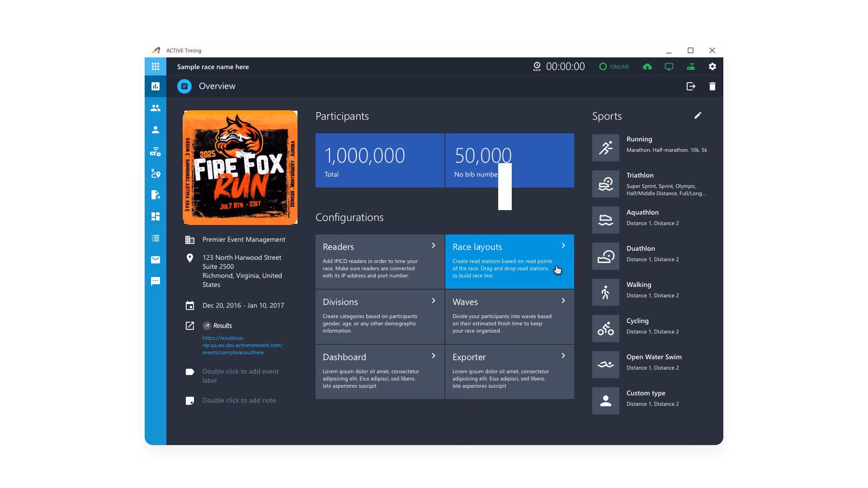This screenshot has width=868, height=488.
Task: Click the location pin icon
Action: tap(190, 258)
